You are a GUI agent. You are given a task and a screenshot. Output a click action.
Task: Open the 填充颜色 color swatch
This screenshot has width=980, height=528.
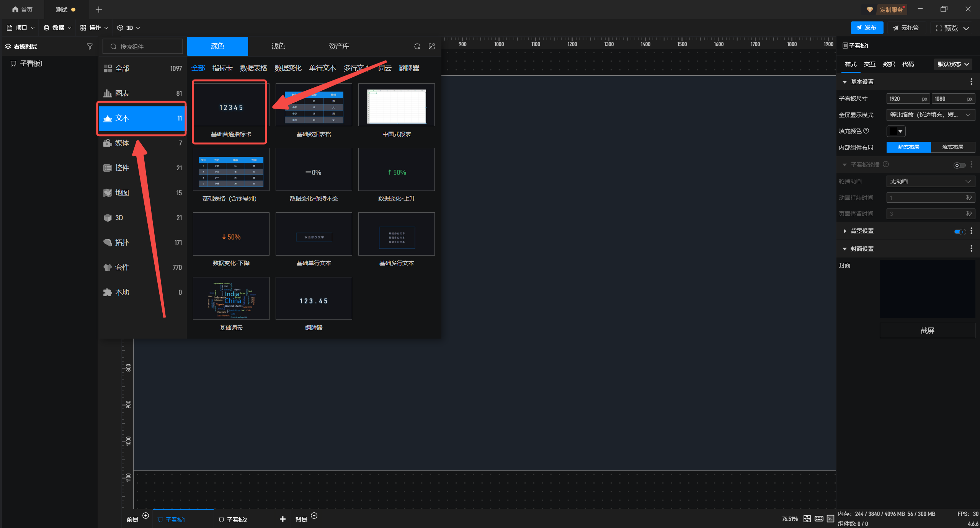pyautogui.click(x=895, y=131)
